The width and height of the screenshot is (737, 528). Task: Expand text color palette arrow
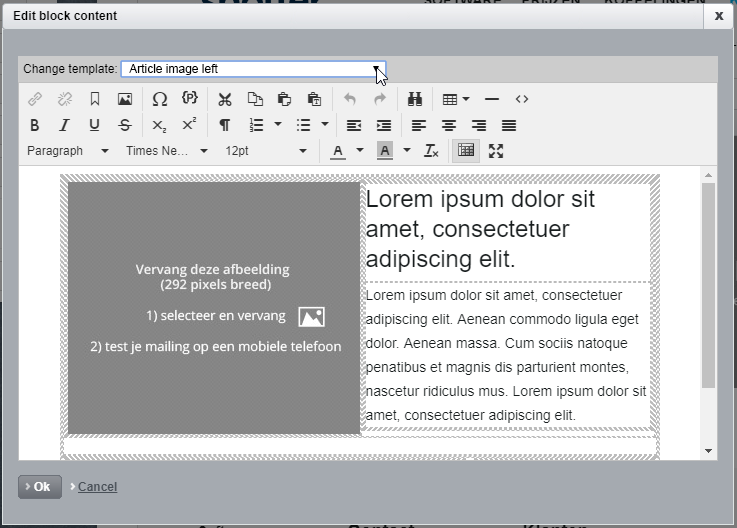360,150
